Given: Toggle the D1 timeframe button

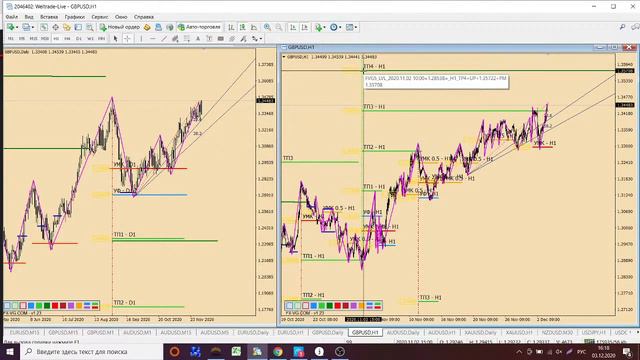Looking at the screenshot, I should coord(79,39).
